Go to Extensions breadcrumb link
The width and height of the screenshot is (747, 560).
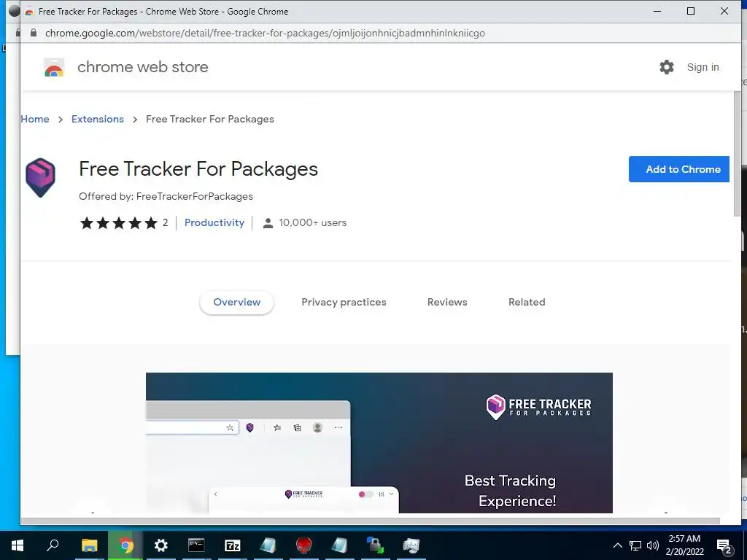coord(98,119)
